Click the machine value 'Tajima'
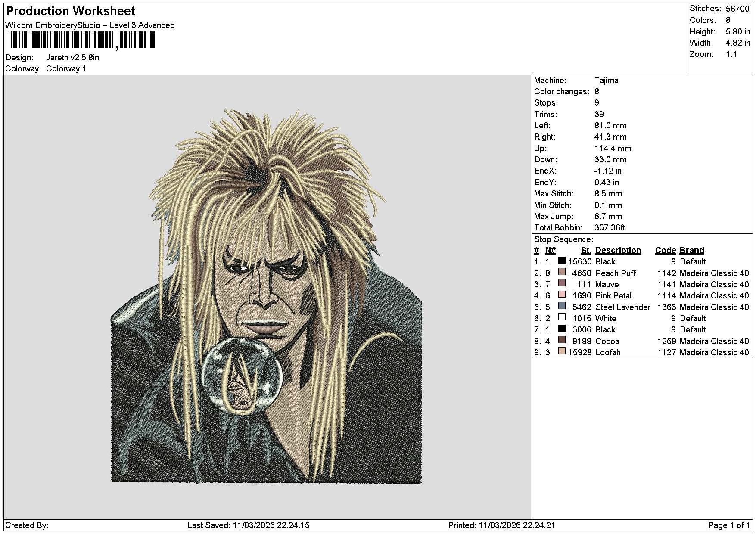This screenshot has height=534, width=756. click(x=607, y=81)
